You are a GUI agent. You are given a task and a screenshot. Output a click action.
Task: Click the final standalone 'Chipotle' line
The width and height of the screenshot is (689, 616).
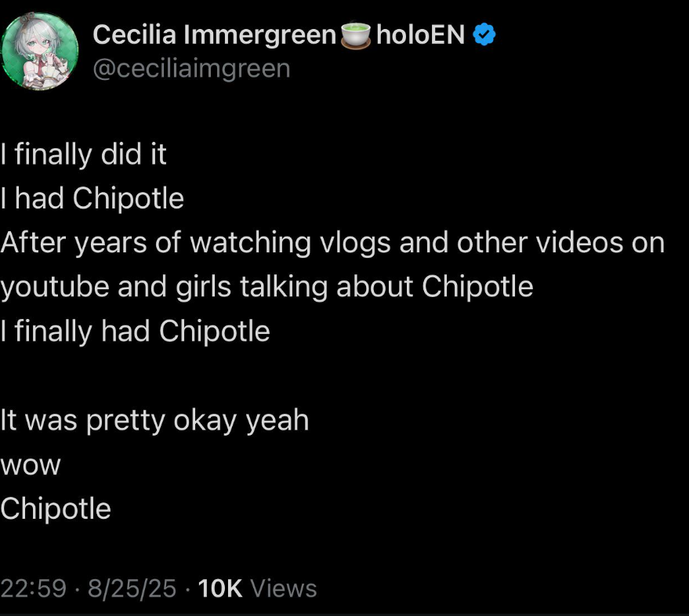click(56, 509)
